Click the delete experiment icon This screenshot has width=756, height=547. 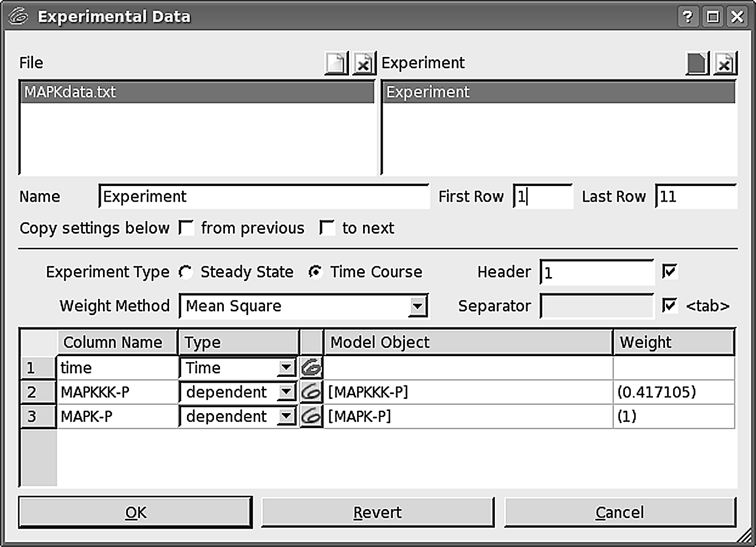coord(725,63)
